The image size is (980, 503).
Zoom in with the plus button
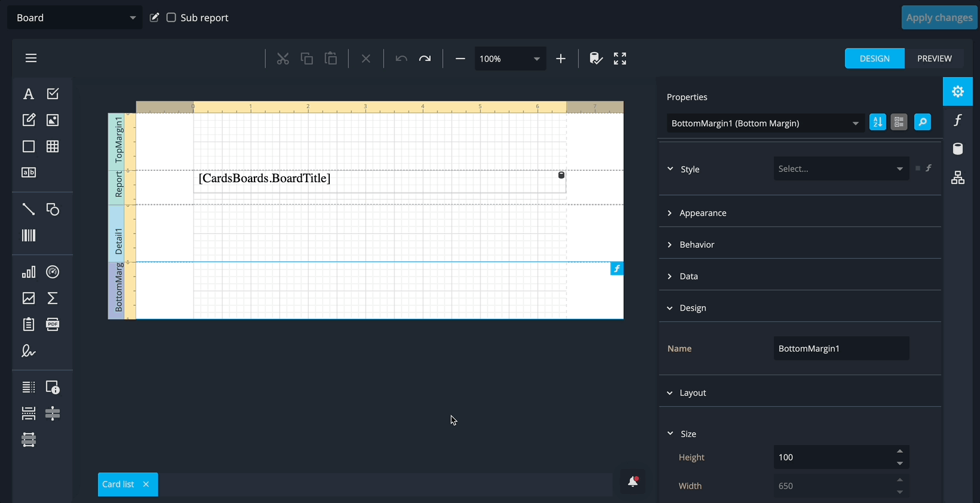(561, 59)
